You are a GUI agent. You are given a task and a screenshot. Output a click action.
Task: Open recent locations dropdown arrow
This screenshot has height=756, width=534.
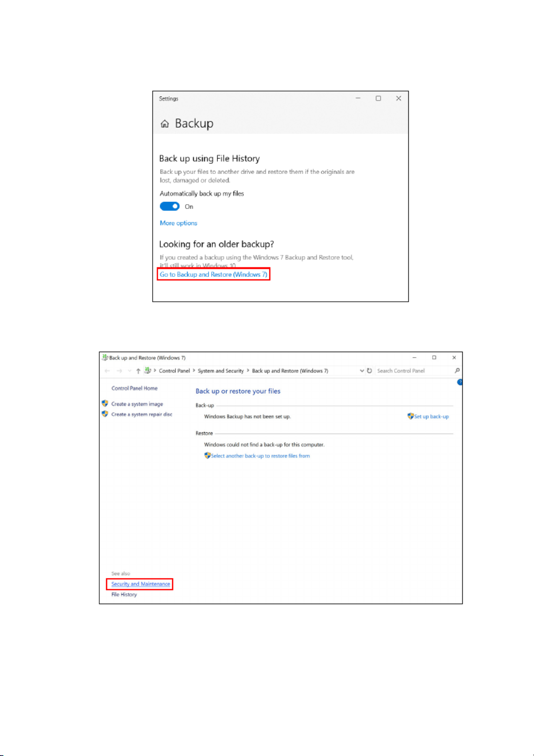click(129, 371)
